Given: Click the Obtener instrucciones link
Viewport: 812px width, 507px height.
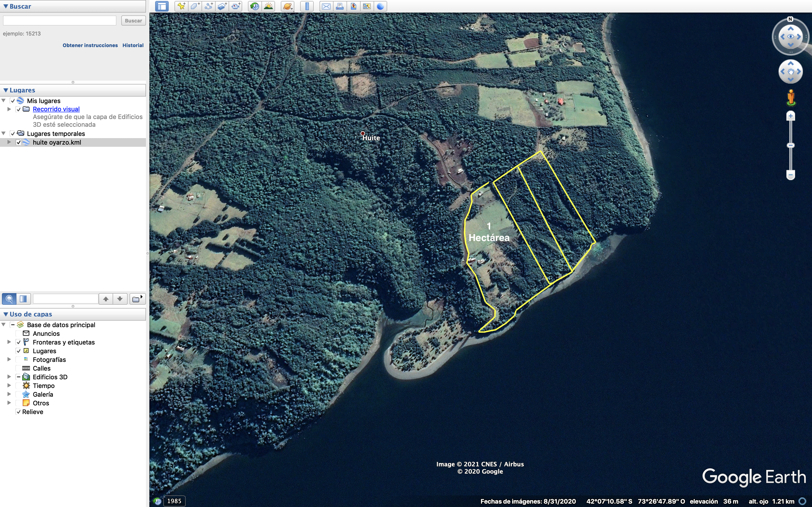Looking at the screenshot, I should tap(90, 45).
